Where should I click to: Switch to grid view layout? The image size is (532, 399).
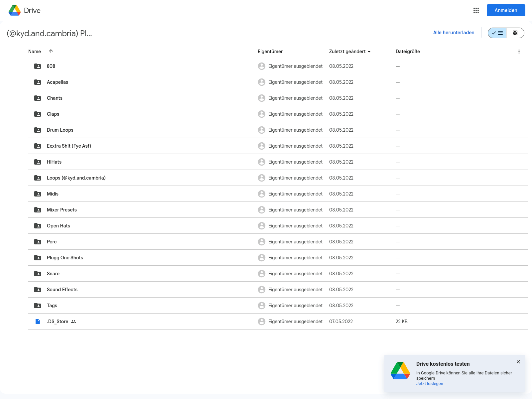tap(515, 33)
